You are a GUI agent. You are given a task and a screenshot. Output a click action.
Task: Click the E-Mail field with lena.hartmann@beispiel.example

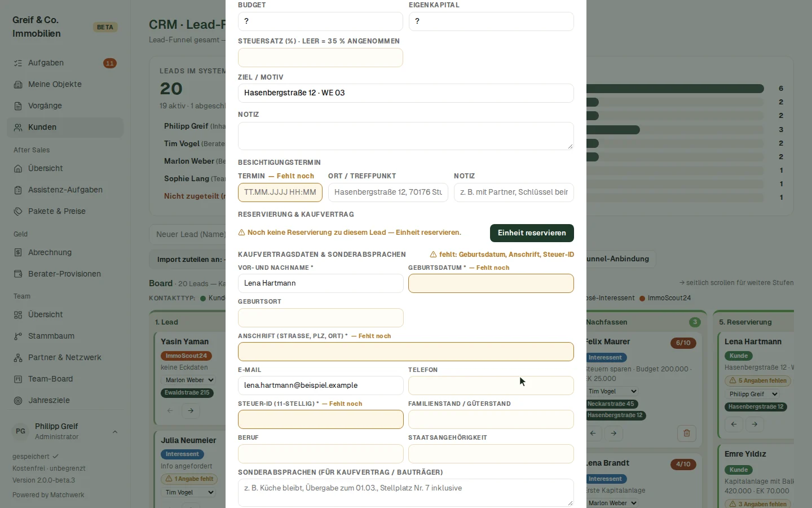click(x=321, y=386)
